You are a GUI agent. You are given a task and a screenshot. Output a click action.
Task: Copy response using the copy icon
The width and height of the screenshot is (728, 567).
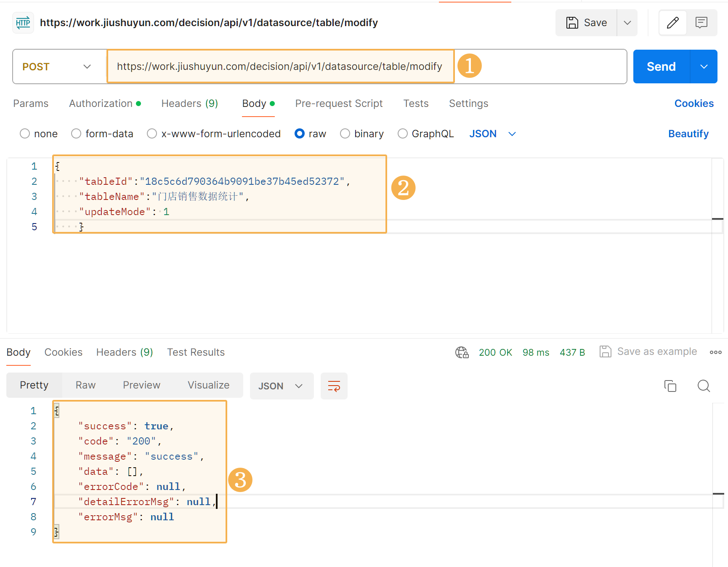point(670,386)
